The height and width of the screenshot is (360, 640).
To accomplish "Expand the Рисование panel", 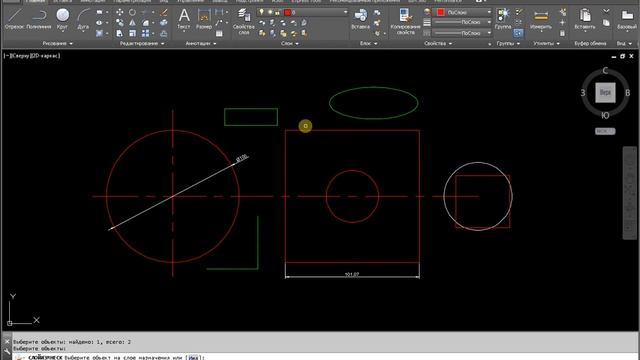I will [58, 43].
